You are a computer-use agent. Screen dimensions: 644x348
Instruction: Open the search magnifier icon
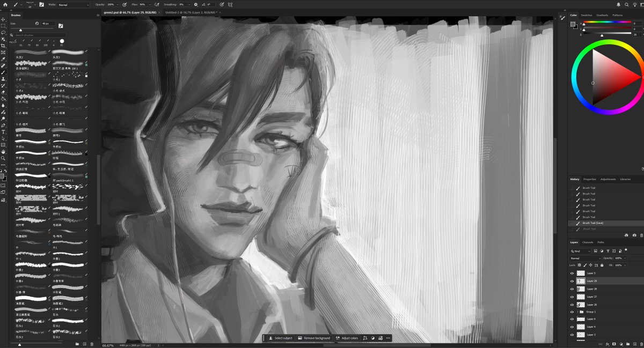[626, 4]
